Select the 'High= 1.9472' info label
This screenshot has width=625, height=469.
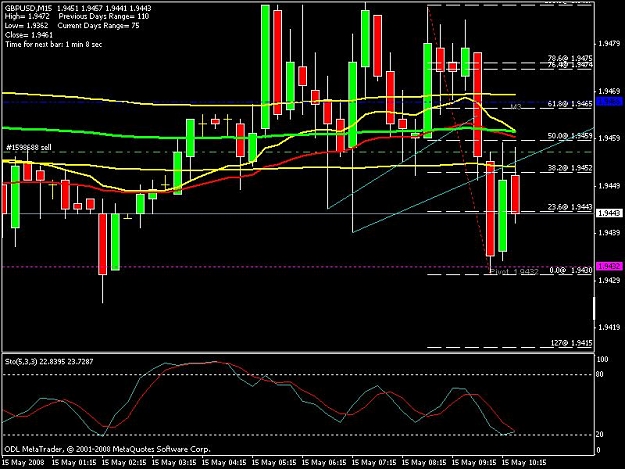(27, 17)
